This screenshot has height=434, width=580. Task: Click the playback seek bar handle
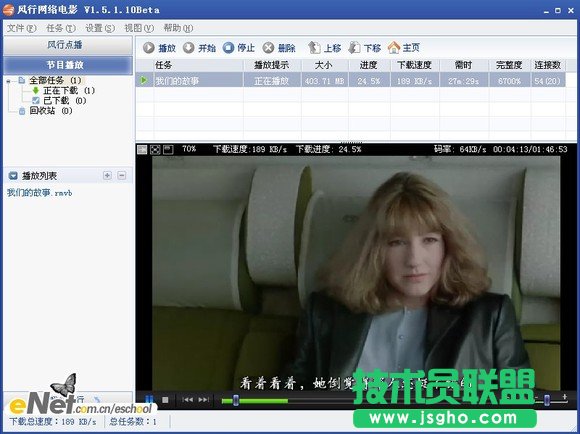[236, 400]
